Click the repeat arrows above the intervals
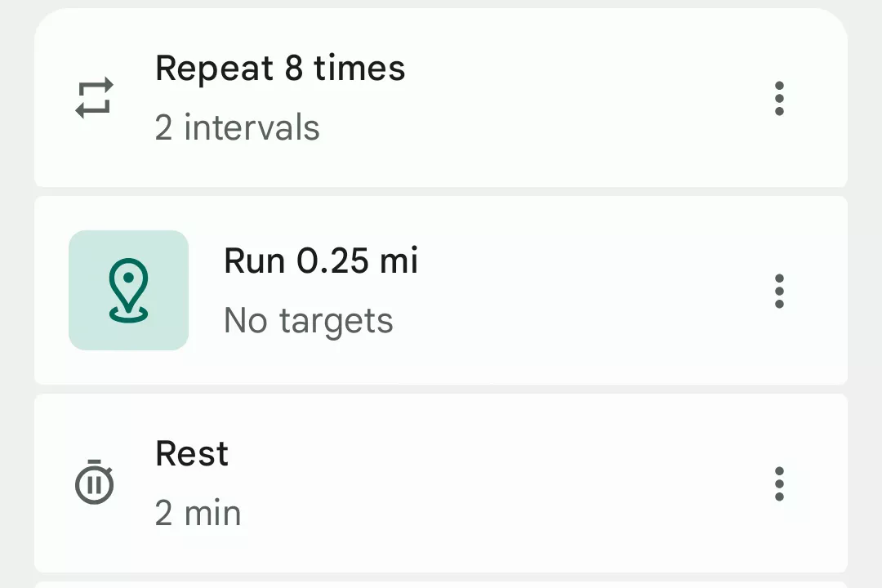Viewport: 882px width, 588px height. (x=95, y=96)
